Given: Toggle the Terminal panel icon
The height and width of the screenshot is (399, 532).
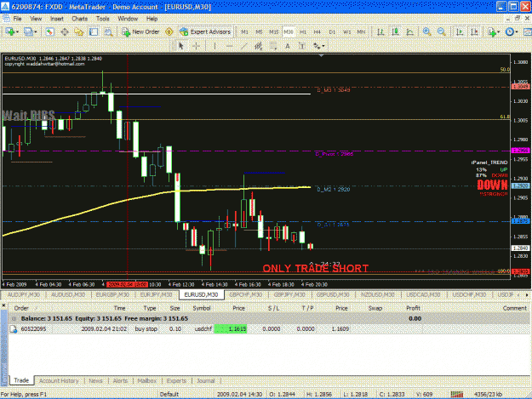Looking at the screenshot, I should tap(94, 31).
